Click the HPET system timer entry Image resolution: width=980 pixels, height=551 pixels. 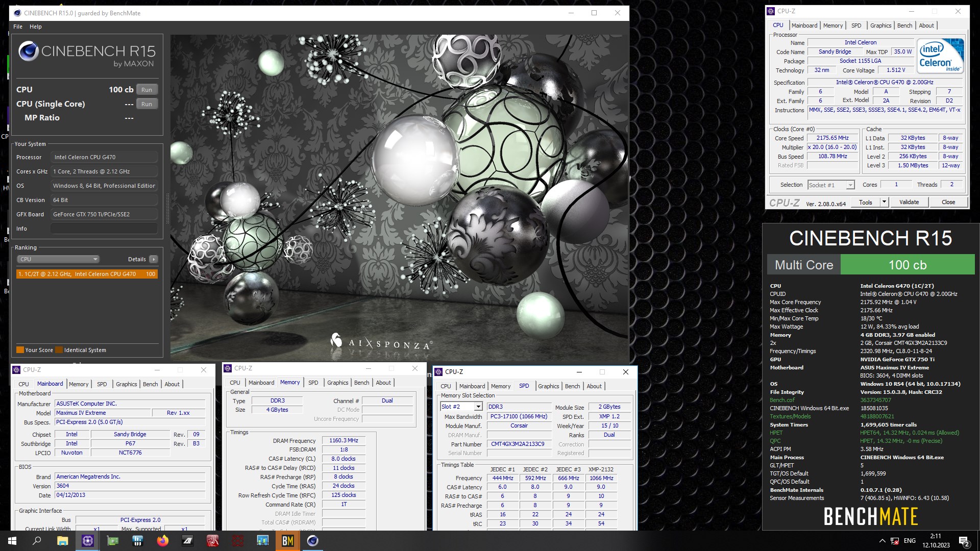point(776,433)
